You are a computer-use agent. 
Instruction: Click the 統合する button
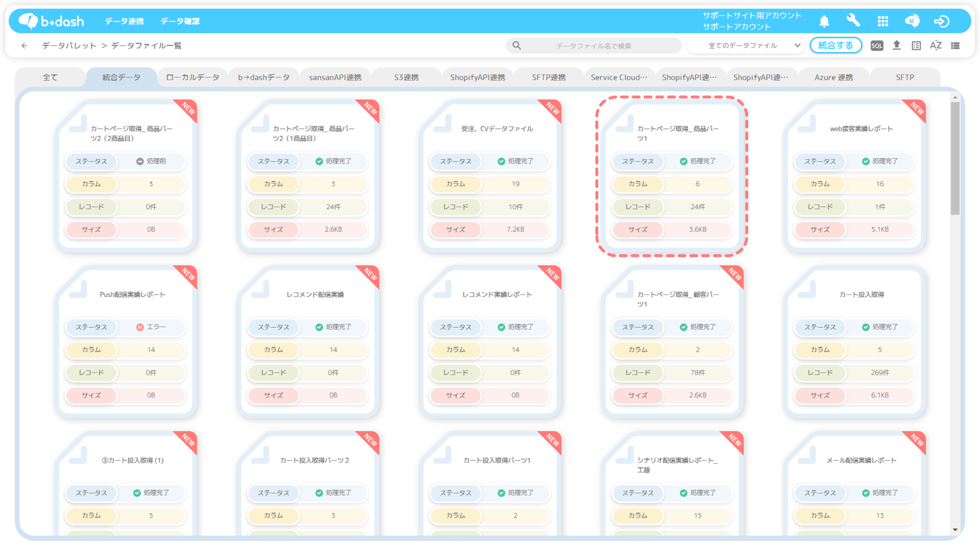tap(835, 46)
